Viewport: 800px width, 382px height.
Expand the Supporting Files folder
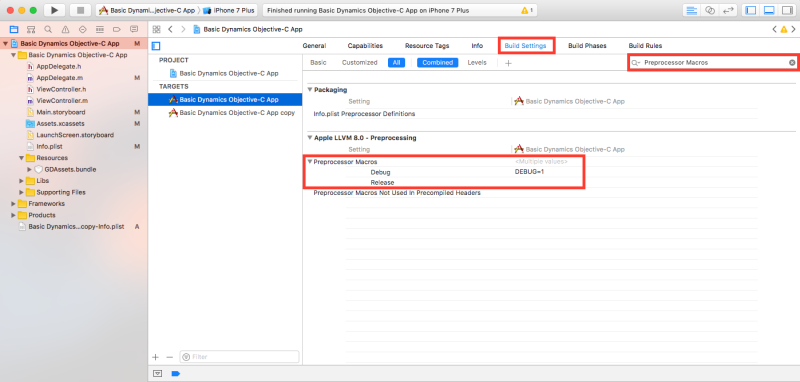pyautogui.click(x=21, y=192)
